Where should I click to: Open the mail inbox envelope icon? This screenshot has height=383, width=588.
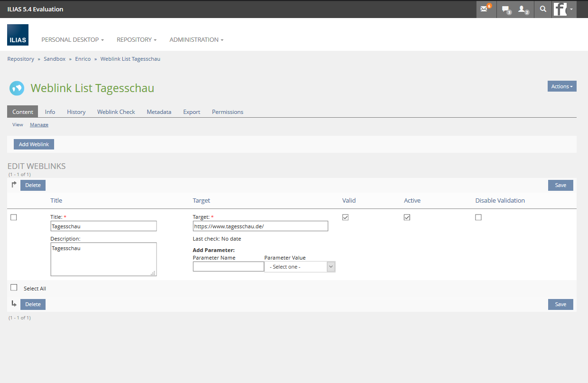pyautogui.click(x=485, y=9)
